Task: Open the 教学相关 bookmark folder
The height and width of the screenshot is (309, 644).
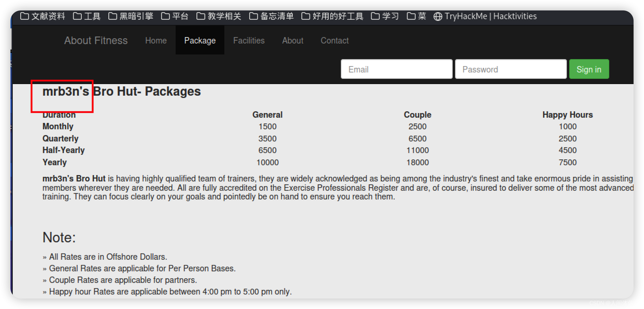Action: (219, 16)
